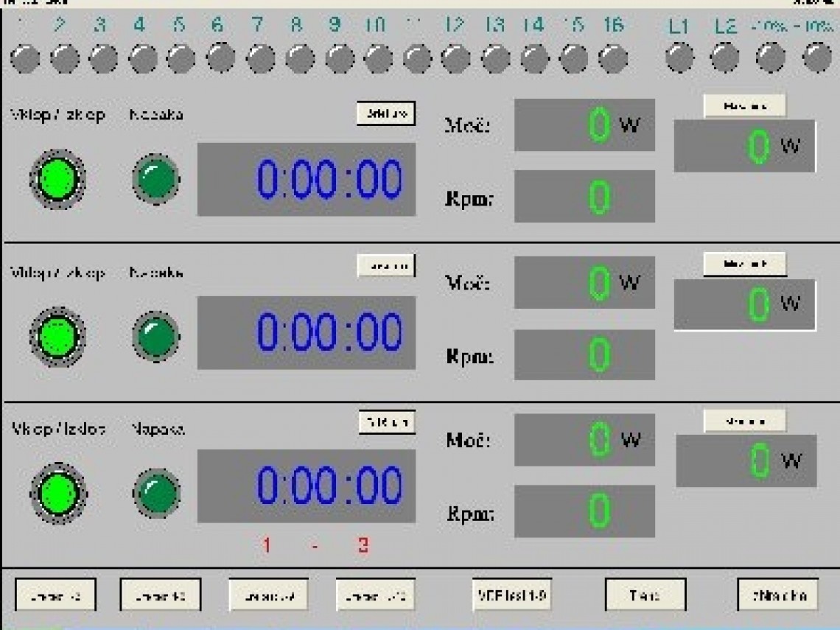The height and width of the screenshot is (630, 840).
Task: Click indicator lamp number 10
Action: 379,58
